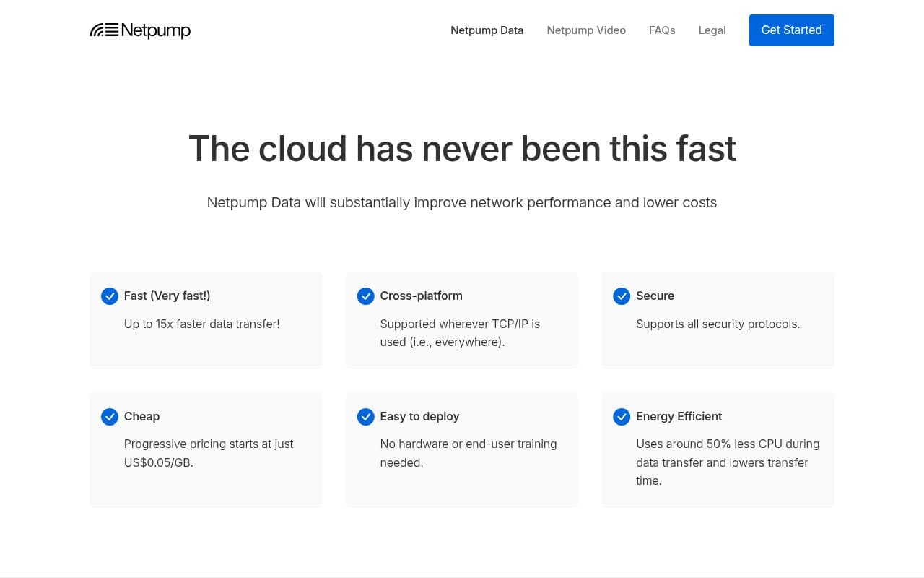
Task: Click the 'Fast (Very fast!)' card title
Action: click(167, 296)
